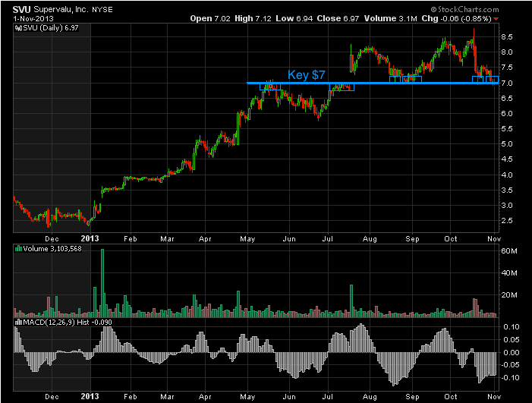Click the 4.0 price axis label
Viewport: 532px width, 403px height.
pos(507,175)
